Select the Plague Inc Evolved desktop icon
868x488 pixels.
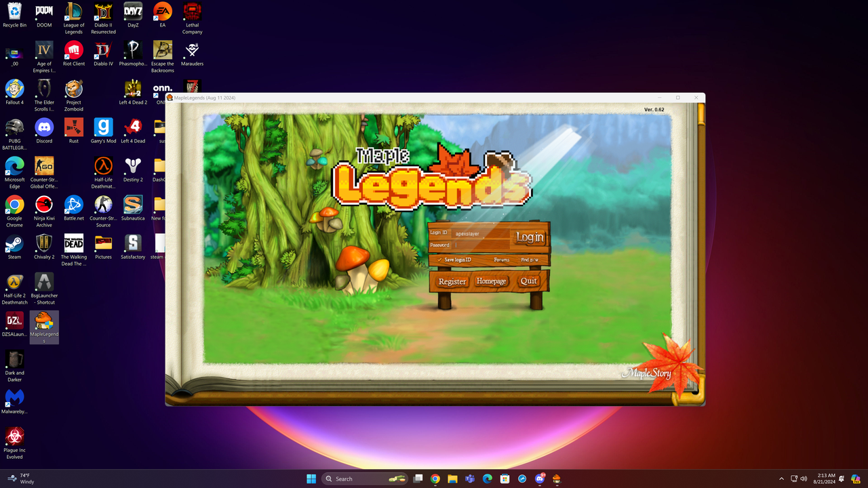[x=14, y=443]
